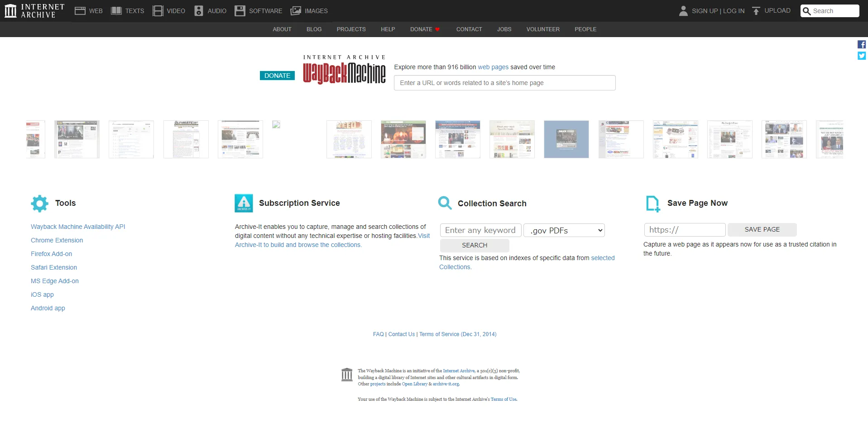
Task: Open the Software floppy disk icon
Action: [x=240, y=11]
